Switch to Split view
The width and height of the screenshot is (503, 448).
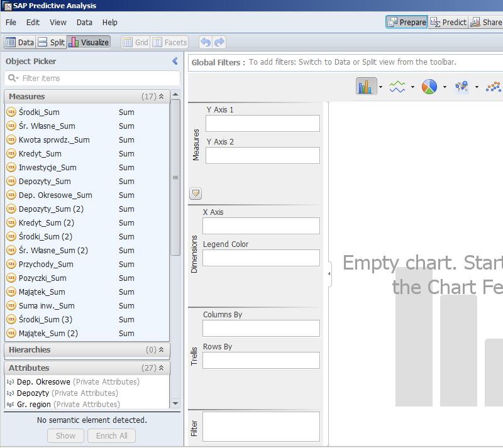click(x=51, y=42)
